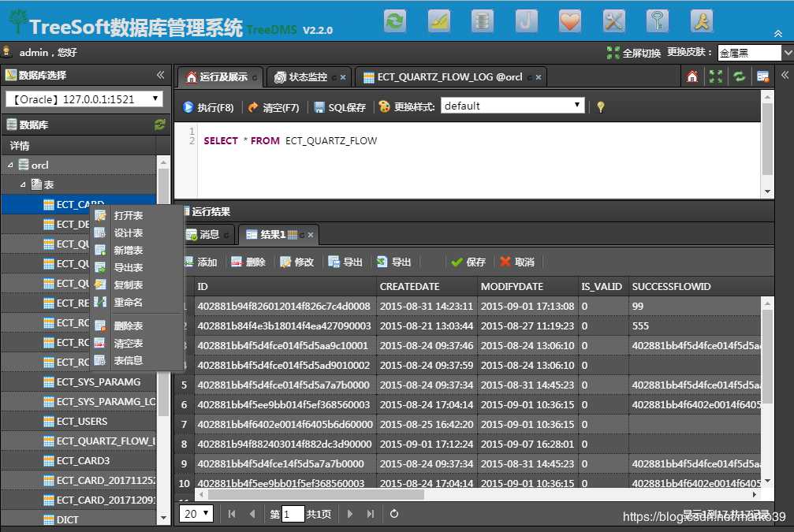Click into the SQL editor text area
The image size is (794, 532).
point(479,160)
